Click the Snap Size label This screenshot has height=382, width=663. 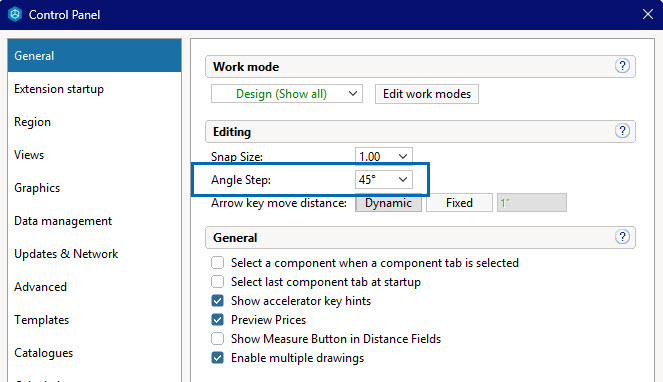click(x=237, y=157)
